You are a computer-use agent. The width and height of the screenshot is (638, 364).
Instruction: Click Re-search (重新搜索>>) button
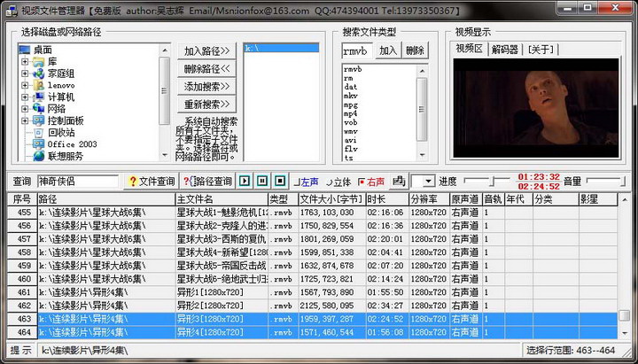[x=206, y=105]
